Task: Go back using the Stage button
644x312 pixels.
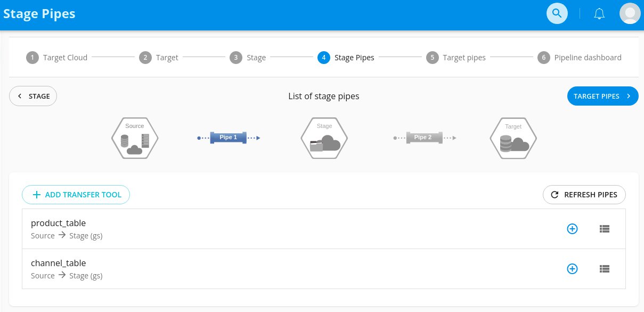Action: (33, 96)
